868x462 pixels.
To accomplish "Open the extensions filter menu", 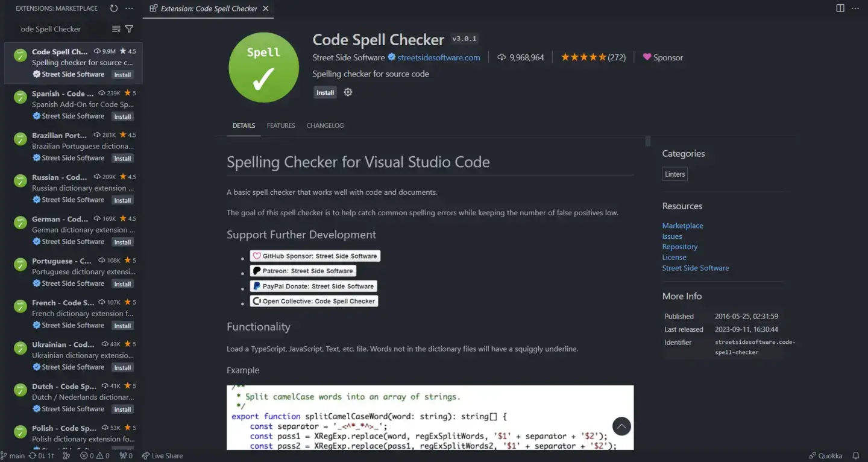I will (x=129, y=29).
